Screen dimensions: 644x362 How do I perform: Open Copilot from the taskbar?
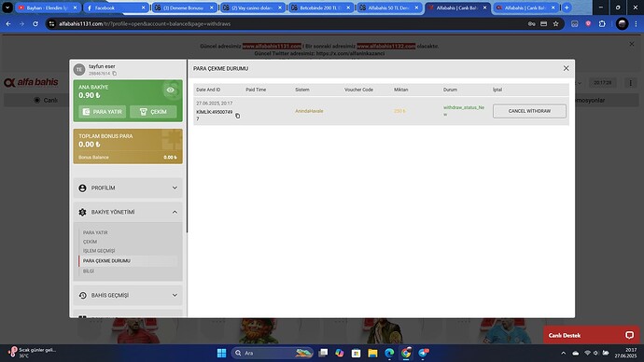point(339,353)
